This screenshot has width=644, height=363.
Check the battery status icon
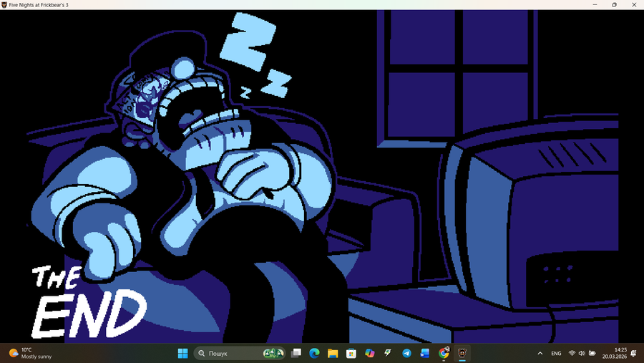(x=592, y=353)
